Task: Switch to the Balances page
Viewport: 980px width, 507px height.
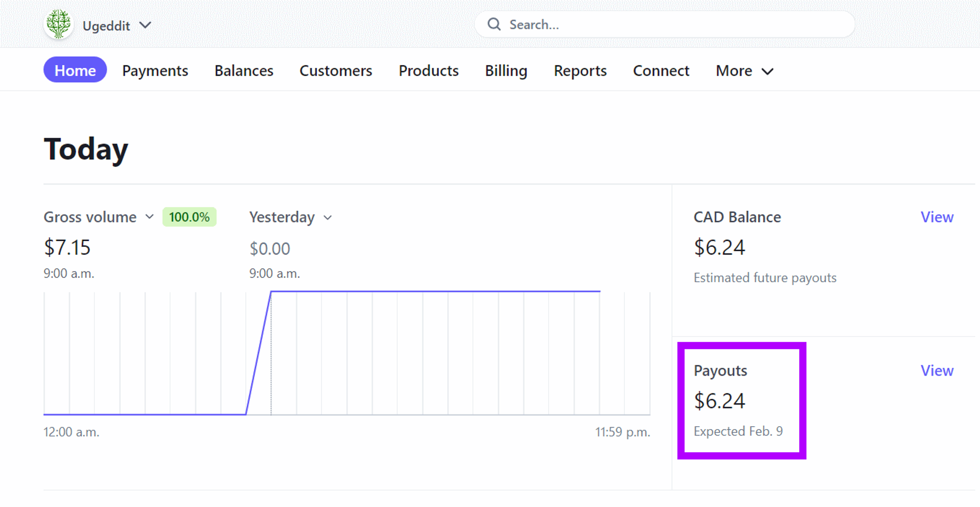Action: click(244, 71)
